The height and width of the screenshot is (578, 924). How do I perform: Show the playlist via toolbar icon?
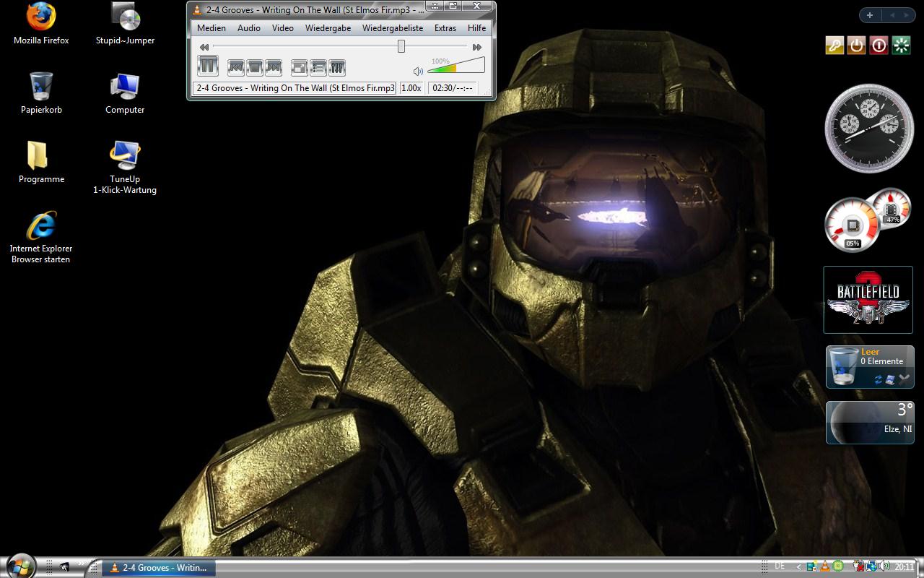318,68
